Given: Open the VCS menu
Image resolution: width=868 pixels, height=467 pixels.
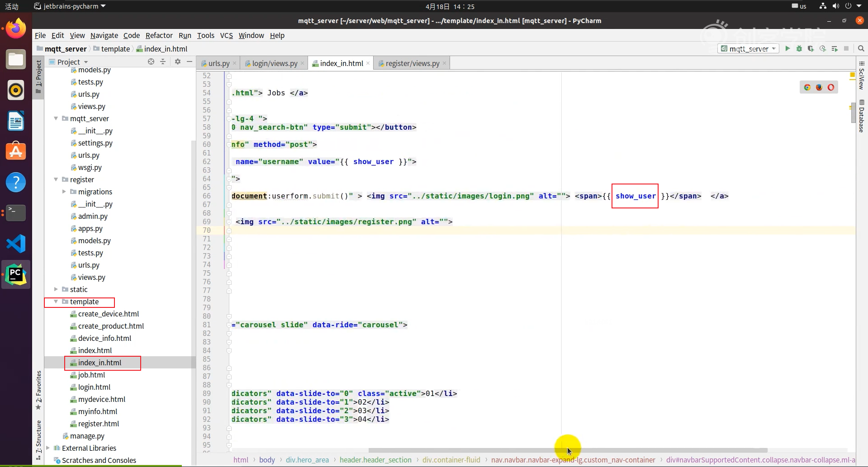Looking at the screenshot, I should pos(226,35).
